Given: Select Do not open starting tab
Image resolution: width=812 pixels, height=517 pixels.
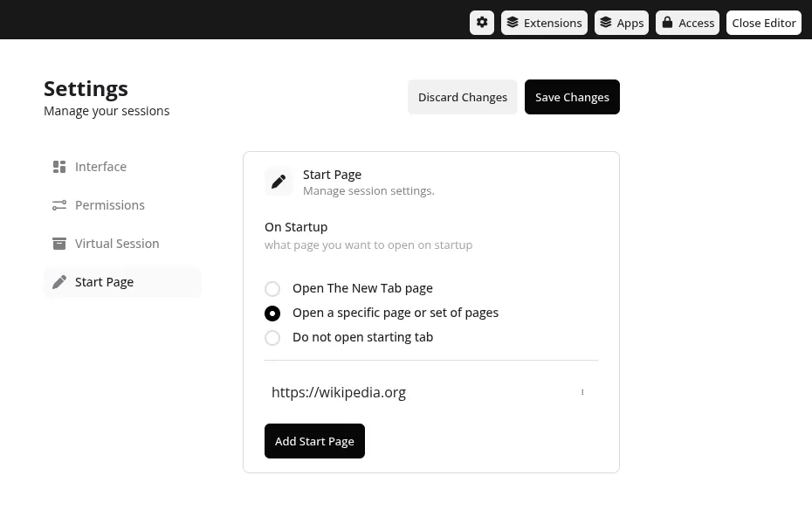Looking at the screenshot, I should (x=272, y=337).
